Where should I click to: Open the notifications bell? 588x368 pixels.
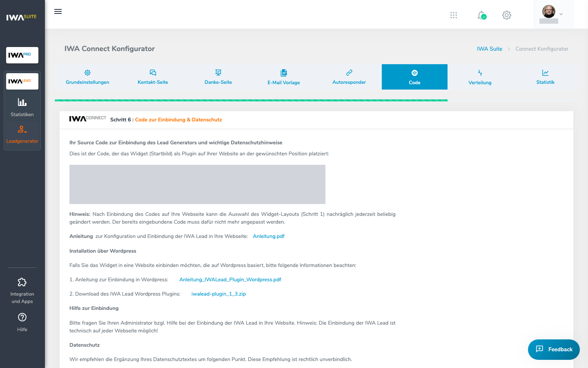481,15
